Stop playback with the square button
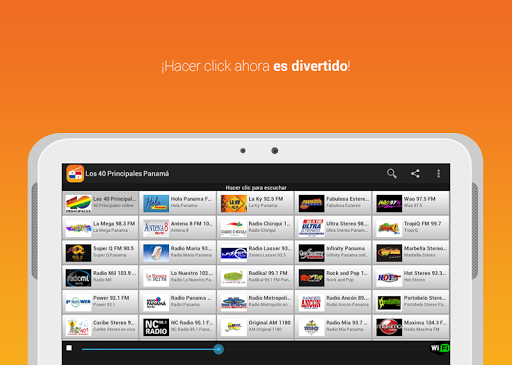Image resolution: width=512 pixels, height=365 pixels. point(69,348)
